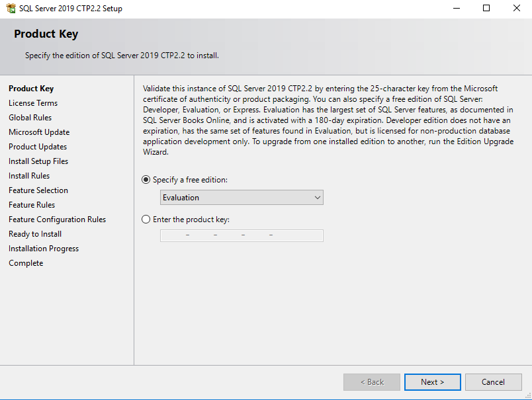
Task: Click the Install Rules step text
Action: pyautogui.click(x=29, y=176)
